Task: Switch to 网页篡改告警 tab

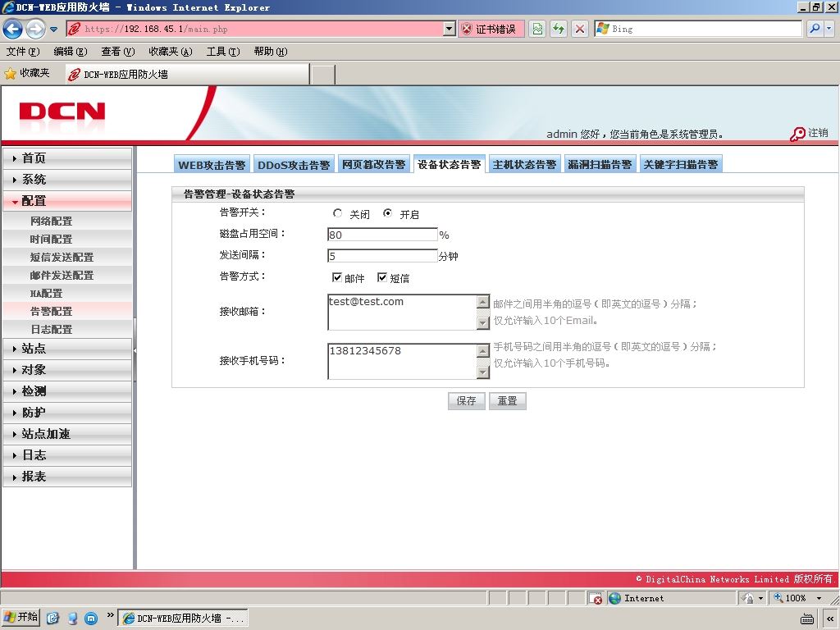Action: pos(374,164)
